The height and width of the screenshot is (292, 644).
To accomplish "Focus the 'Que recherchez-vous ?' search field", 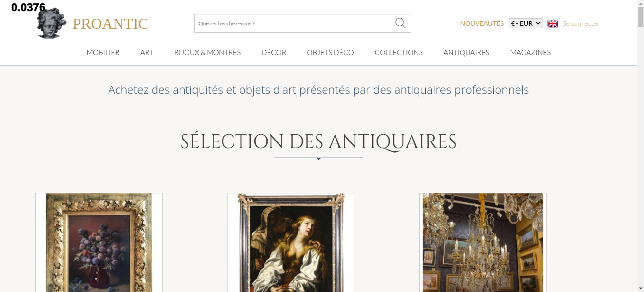I will (x=295, y=23).
